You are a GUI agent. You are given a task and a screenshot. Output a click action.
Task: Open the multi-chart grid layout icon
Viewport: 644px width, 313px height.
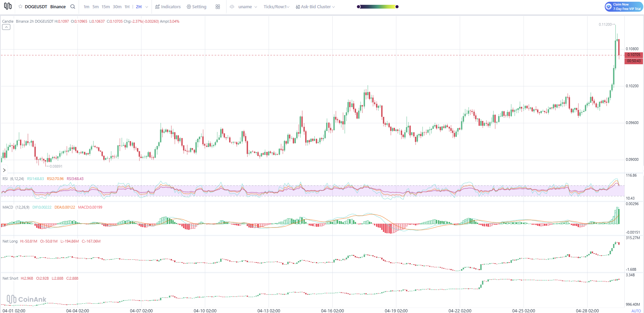[218, 7]
